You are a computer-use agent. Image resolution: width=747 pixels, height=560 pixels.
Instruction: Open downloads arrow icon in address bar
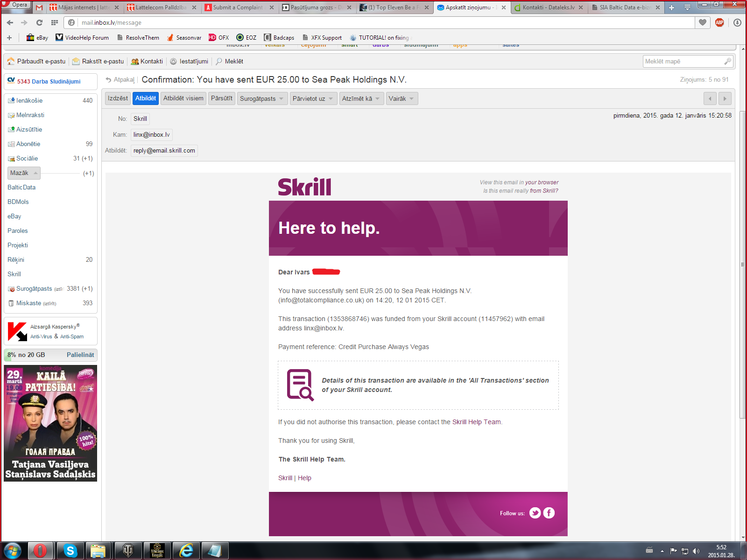[737, 22]
